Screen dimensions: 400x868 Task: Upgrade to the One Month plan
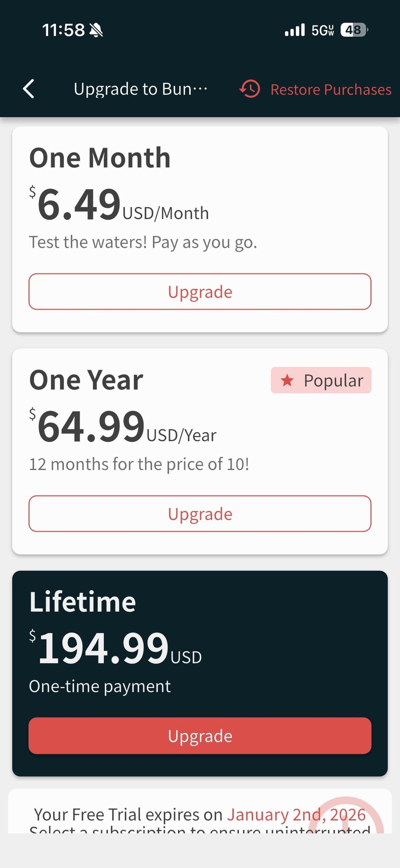[x=200, y=292]
